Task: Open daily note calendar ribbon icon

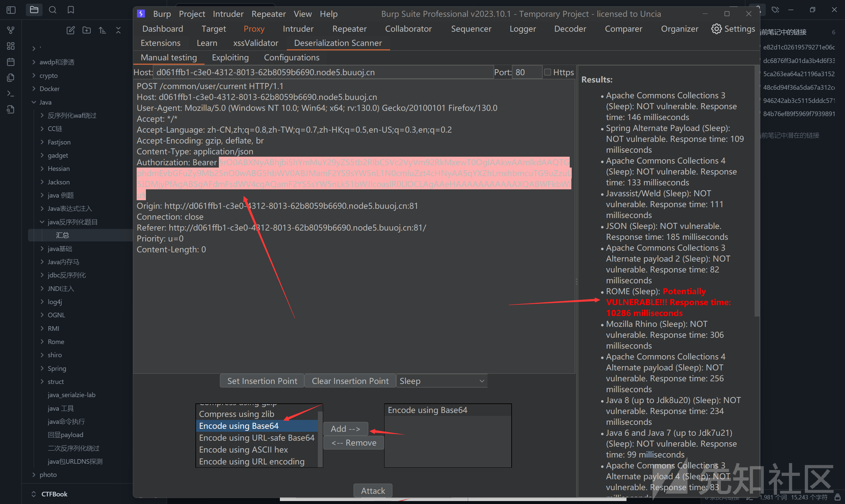Action: [x=11, y=62]
